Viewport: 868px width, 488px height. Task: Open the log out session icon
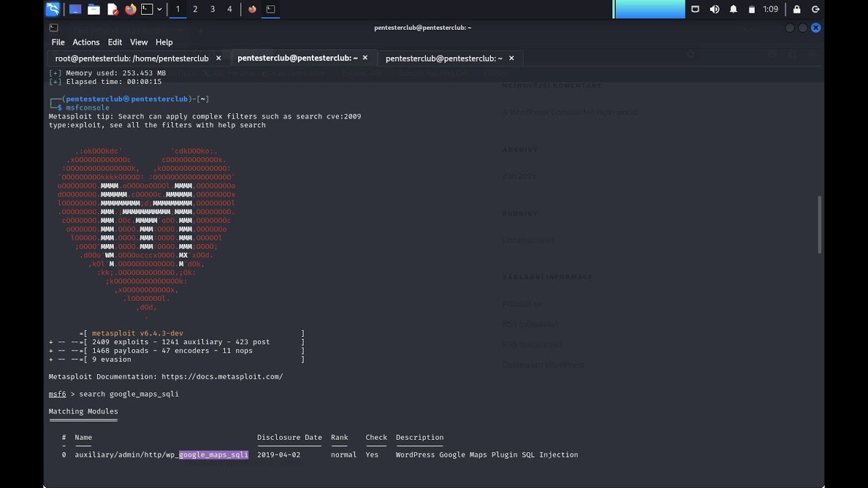pos(816,9)
